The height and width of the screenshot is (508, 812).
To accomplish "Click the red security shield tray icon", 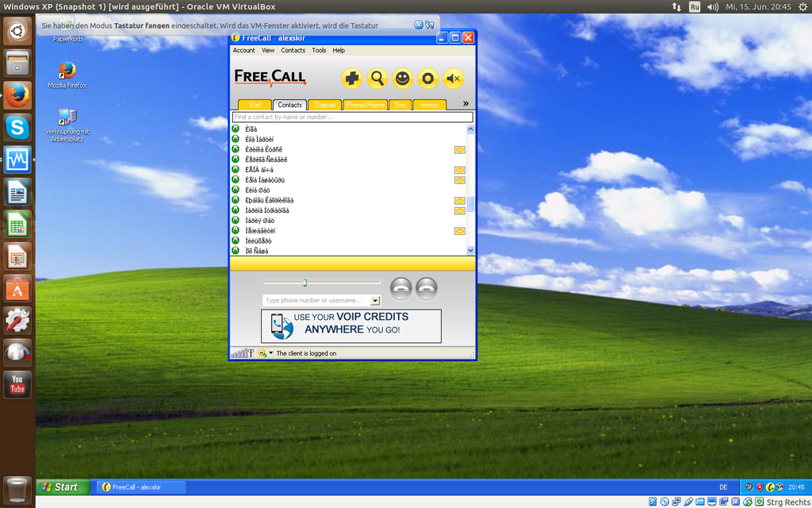I will [760, 487].
